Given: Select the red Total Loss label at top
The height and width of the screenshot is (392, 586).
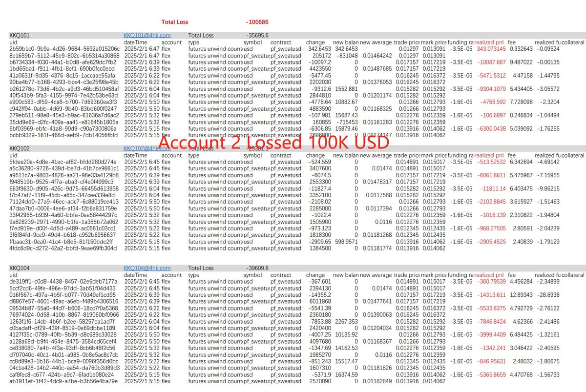Looking at the screenshot, I should (x=176, y=21).
